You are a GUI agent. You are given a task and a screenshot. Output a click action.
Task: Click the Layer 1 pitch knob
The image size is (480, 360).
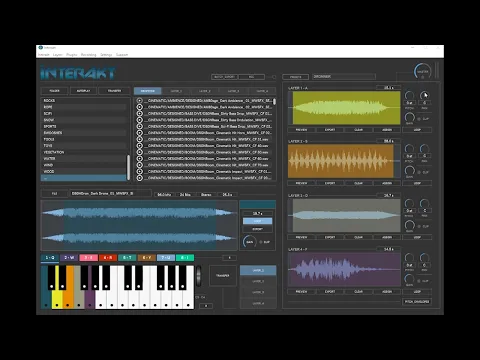tap(409, 96)
